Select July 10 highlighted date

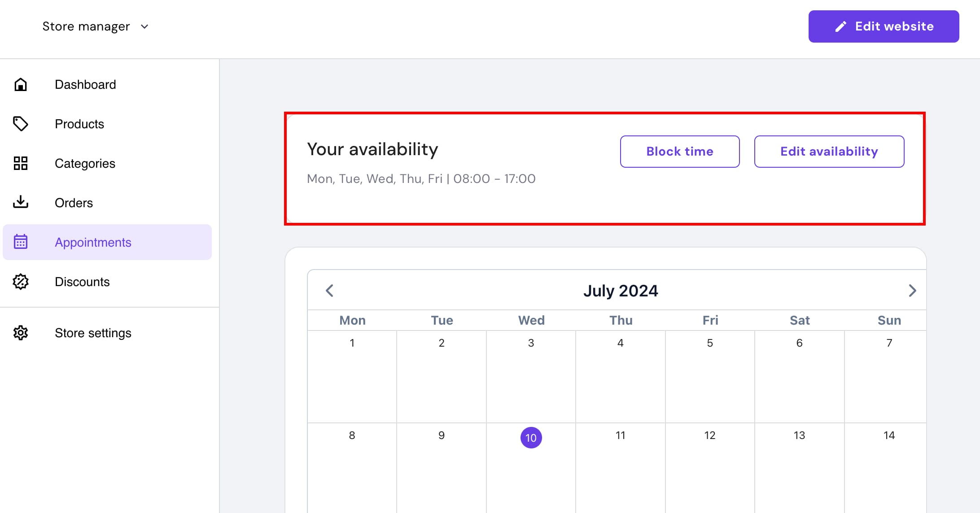pyautogui.click(x=531, y=438)
